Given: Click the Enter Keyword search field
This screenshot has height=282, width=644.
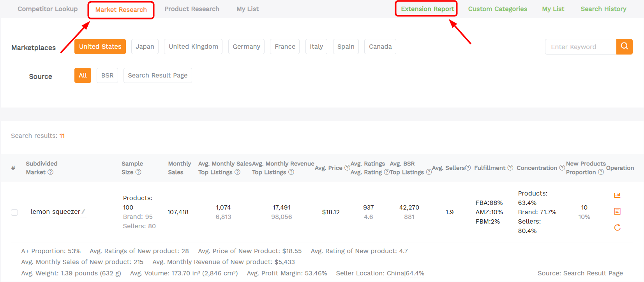Looking at the screenshot, I should pos(580,47).
